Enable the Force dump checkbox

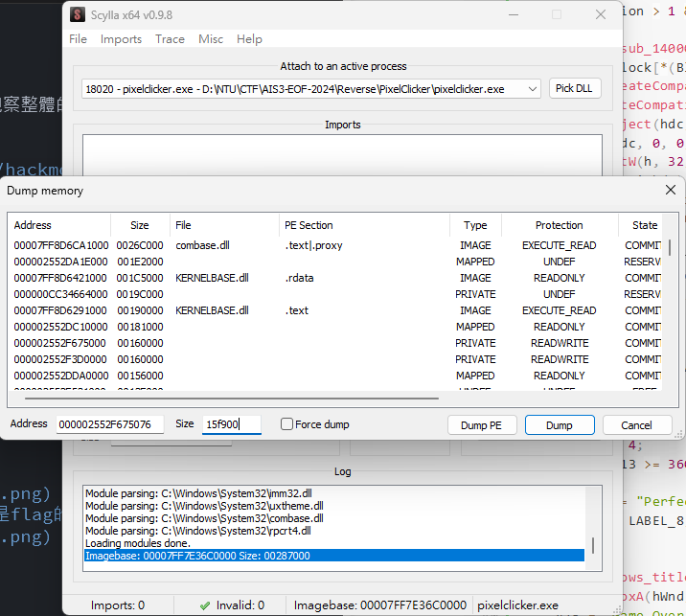pyautogui.click(x=286, y=424)
